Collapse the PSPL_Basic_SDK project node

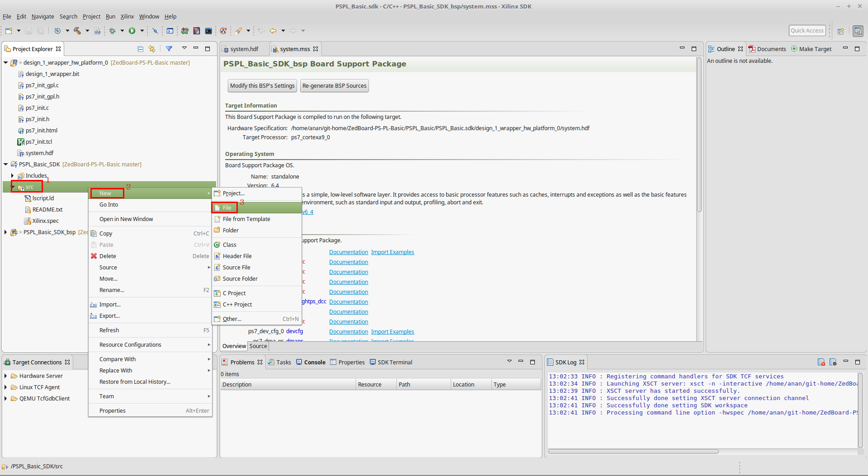coord(6,164)
